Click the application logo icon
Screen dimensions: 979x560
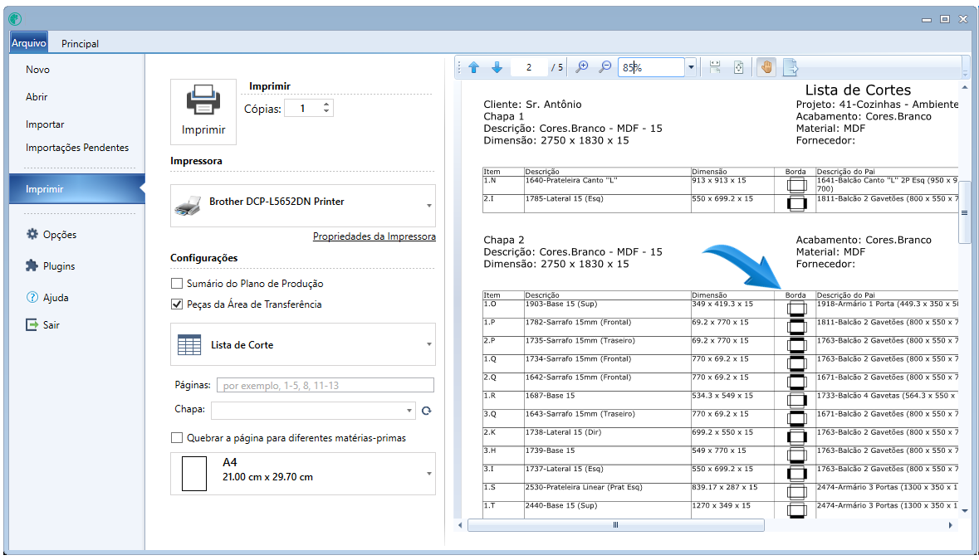click(15, 19)
